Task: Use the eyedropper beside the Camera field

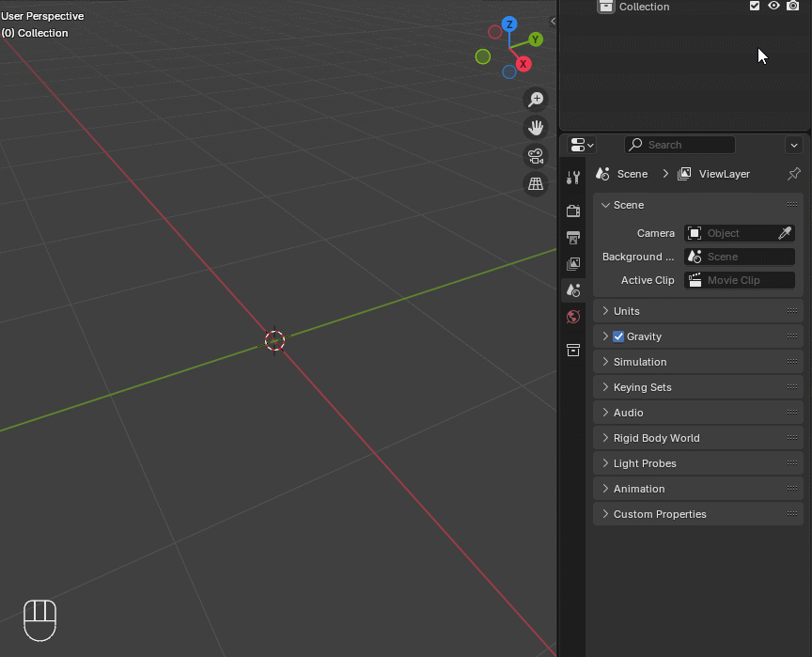Action: pyautogui.click(x=787, y=232)
